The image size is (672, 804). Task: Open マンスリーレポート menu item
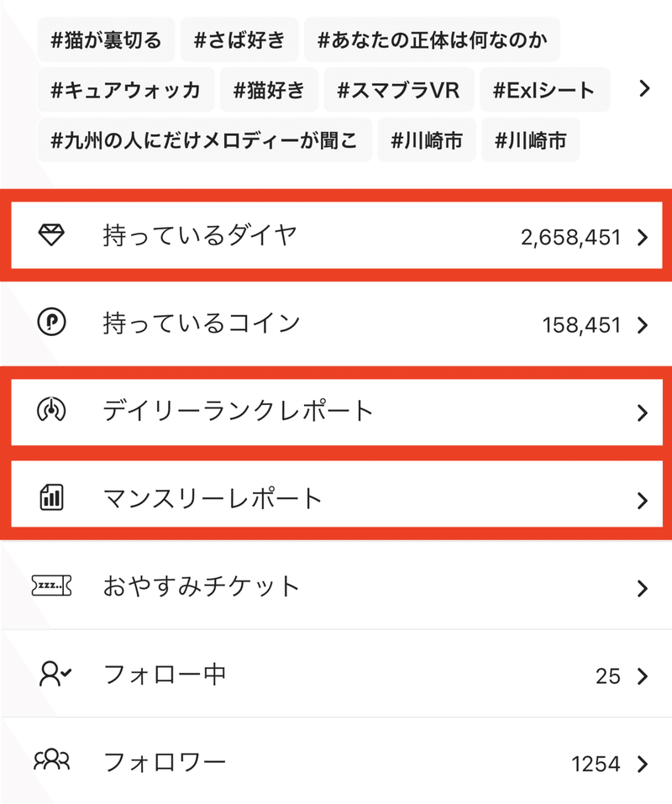coord(336,498)
